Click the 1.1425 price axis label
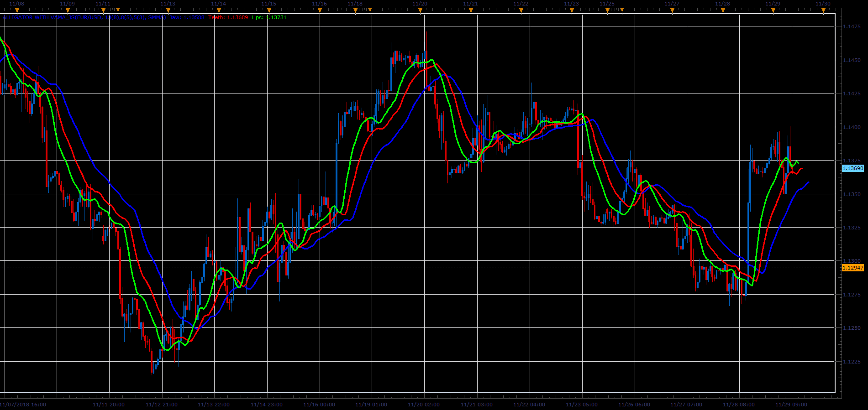Viewport: 868px width, 410px height. (x=852, y=93)
